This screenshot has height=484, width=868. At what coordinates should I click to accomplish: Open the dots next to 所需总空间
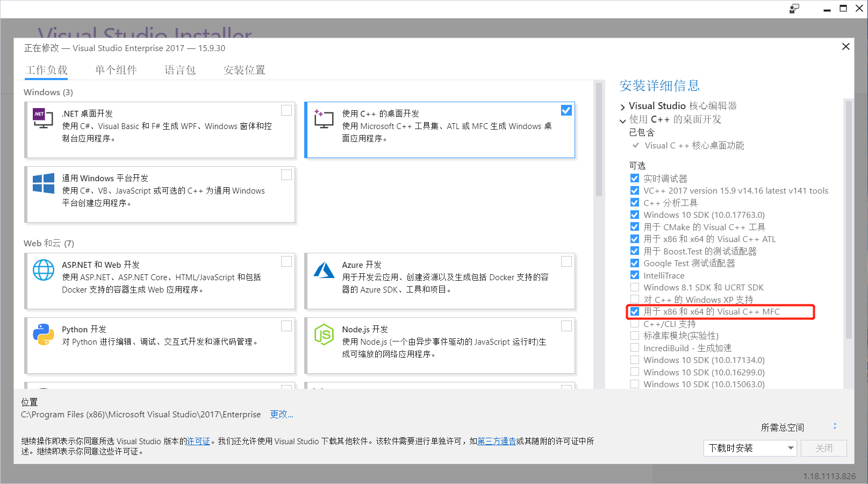tap(835, 426)
